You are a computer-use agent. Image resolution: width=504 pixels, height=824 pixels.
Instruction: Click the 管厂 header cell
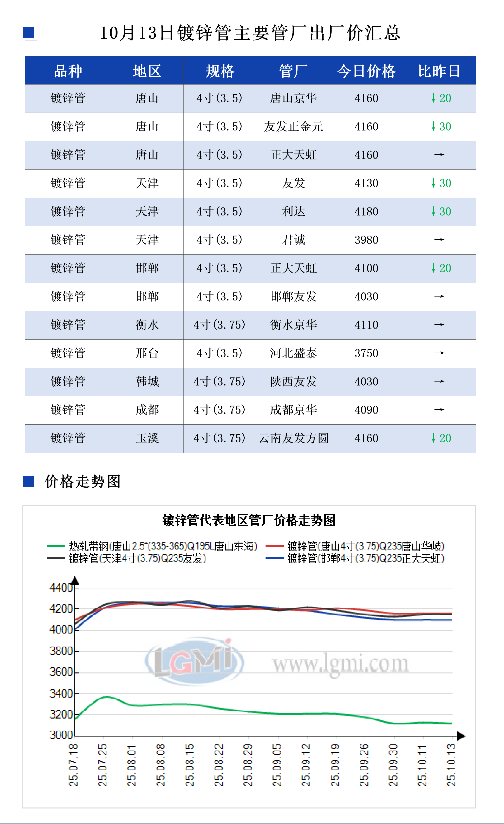(293, 71)
